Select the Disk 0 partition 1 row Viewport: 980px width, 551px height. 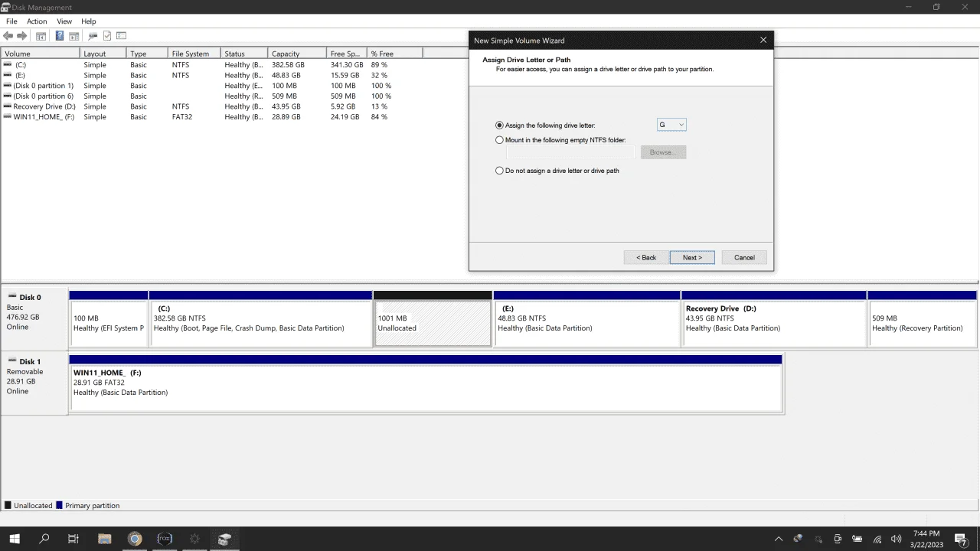pos(211,86)
